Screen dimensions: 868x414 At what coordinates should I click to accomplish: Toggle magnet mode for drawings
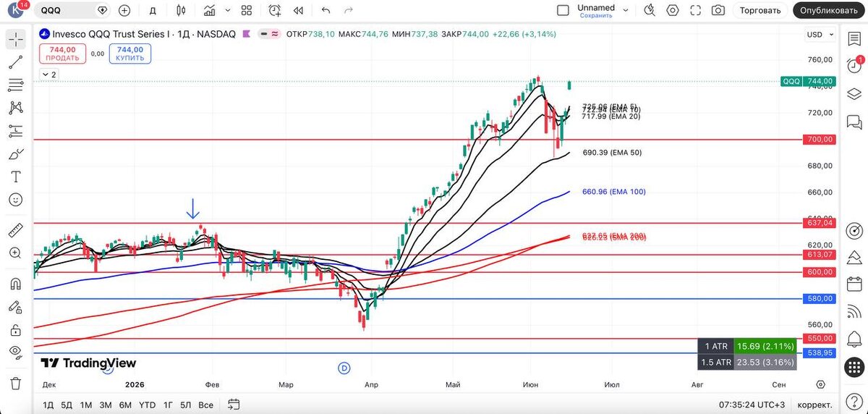tap(15, 284)
